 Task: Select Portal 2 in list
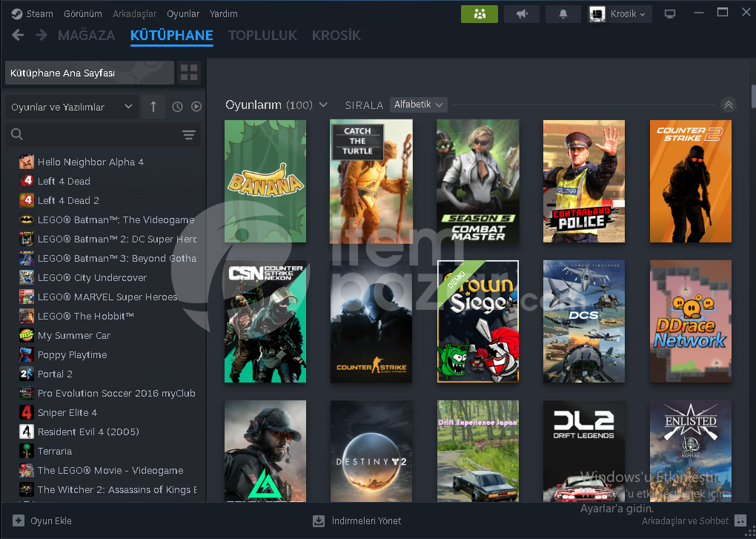coord(55,374)
